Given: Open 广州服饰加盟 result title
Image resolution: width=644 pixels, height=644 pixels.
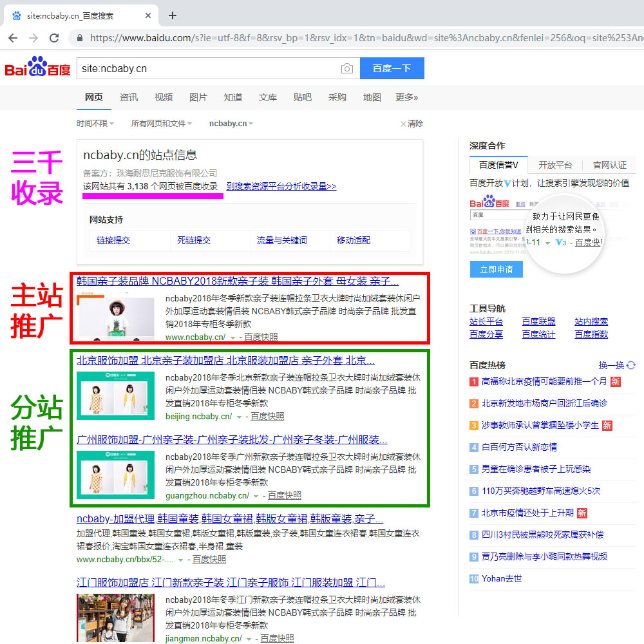Looking at the screenshot, I should click(x=232, y=439).
